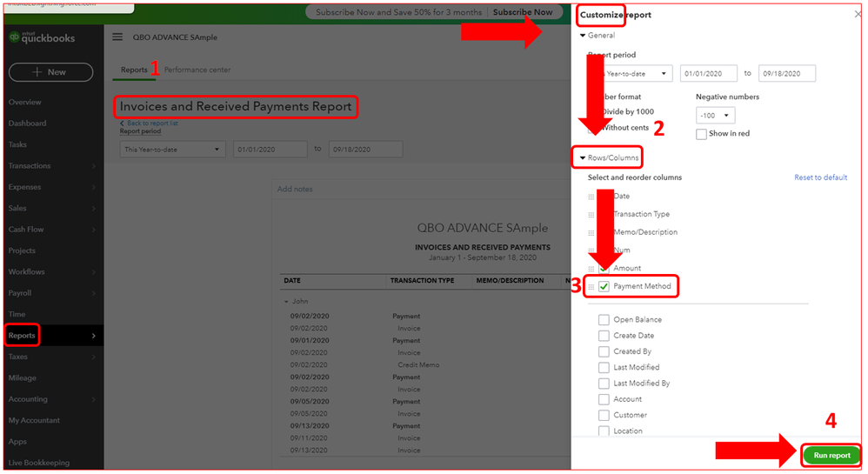This screenshot has width=868, height=474.
Task: Open Overview in the sidebar
Action: (x=25, y=103)
